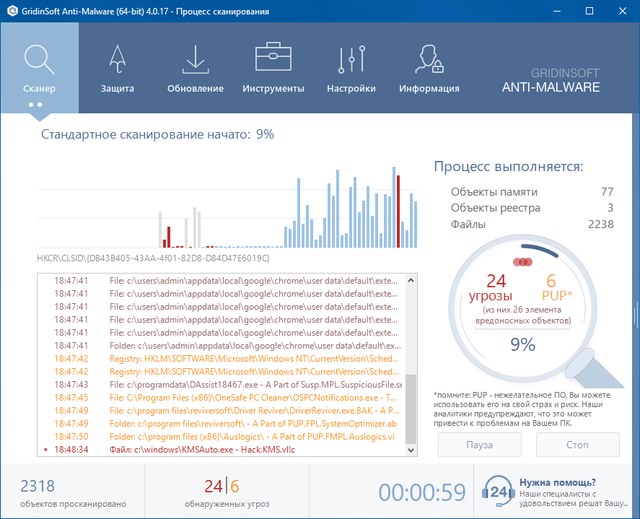Open the Защита umbrella section
Image resolution: width=640 pixels, height=519 pixels.
pyautogui.click(x=117, y=66)
